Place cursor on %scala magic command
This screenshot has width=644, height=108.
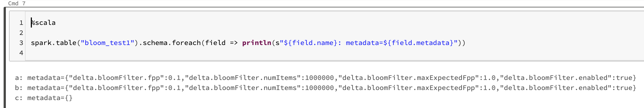(43, 23)
